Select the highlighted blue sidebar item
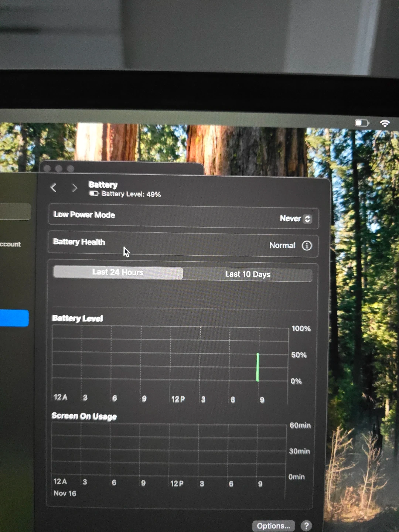Image resolution: width=399 pixels, height=532 pixels. [14, 318]
